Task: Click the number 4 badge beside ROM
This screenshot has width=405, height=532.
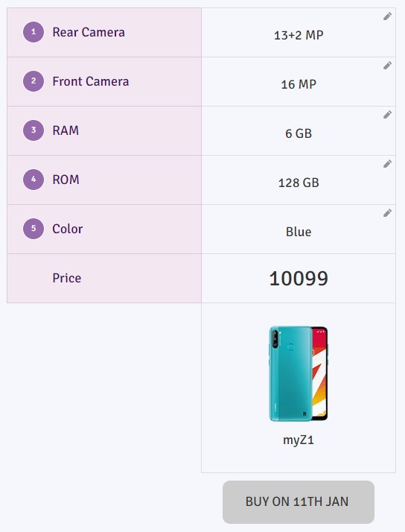Action: tap(34, 180)
